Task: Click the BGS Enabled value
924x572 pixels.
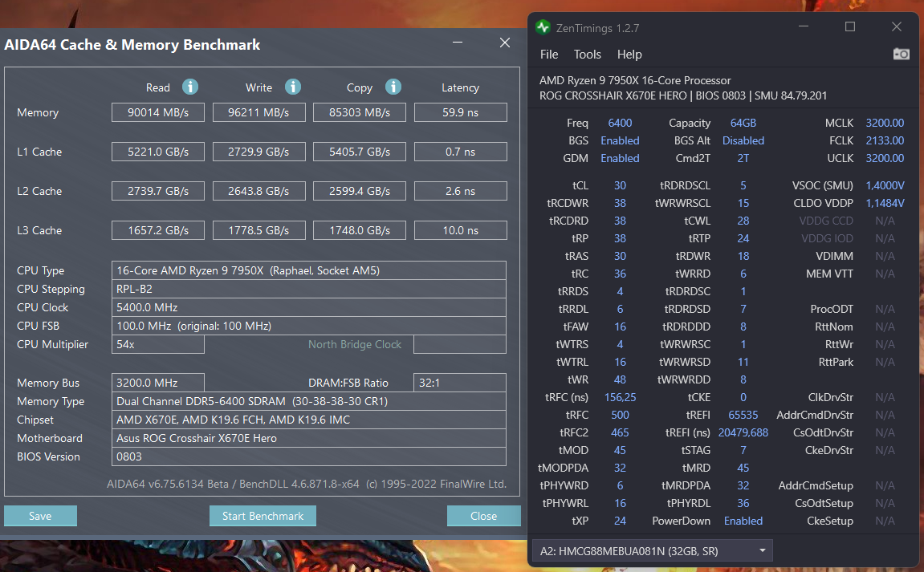Action: [x=620, y=140]
